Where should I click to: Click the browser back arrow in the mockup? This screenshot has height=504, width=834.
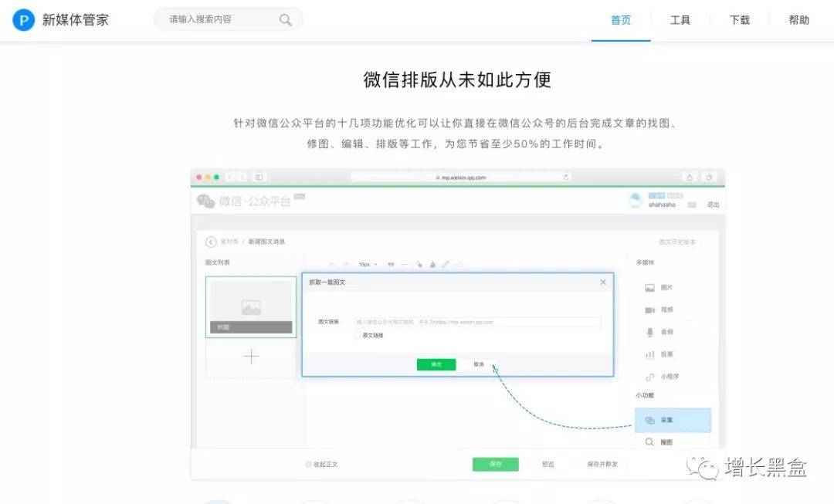click(230, 177)
